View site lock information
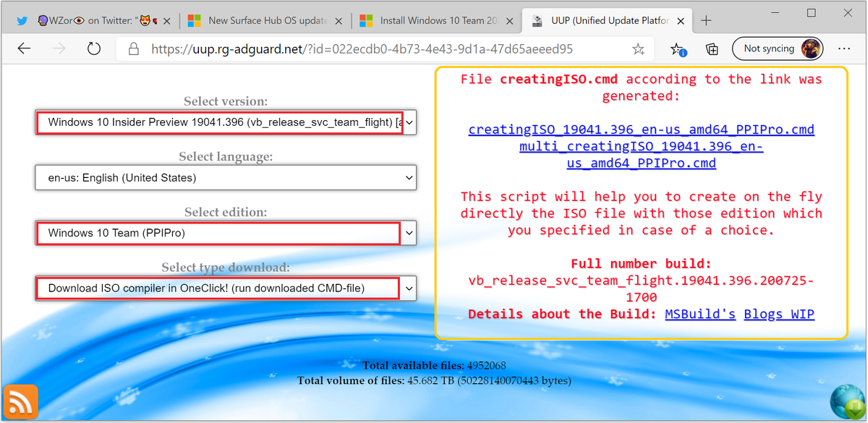This screenshot has height=423, width=868. 133,49
